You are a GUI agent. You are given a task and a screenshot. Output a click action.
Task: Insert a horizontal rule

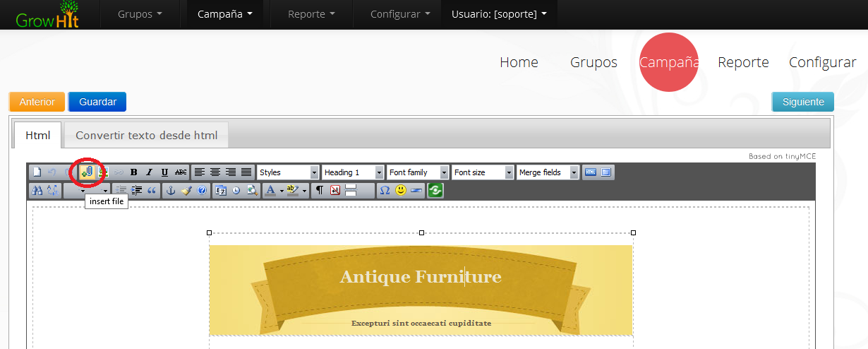(417, 191)
